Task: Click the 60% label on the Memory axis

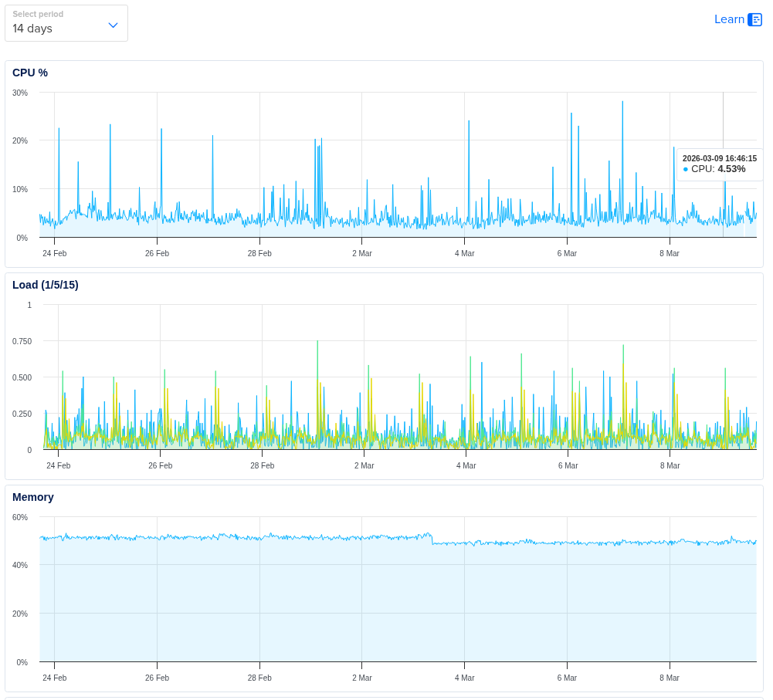Action: coord(20,517)
